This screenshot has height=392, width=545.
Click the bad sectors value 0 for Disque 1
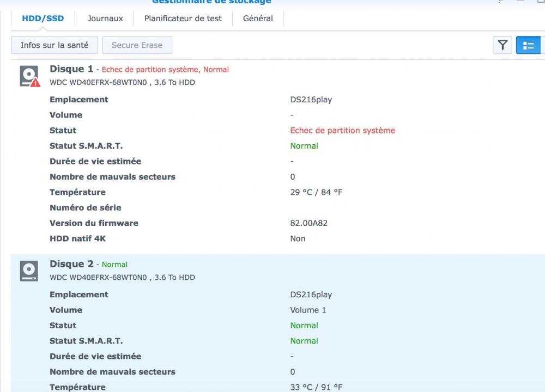pos(293,177)
